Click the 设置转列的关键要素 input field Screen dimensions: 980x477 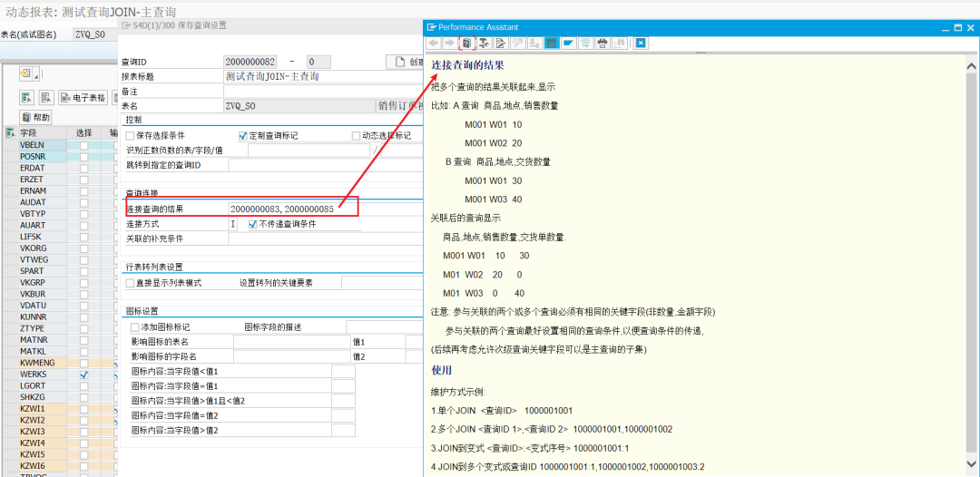(383, 284)
